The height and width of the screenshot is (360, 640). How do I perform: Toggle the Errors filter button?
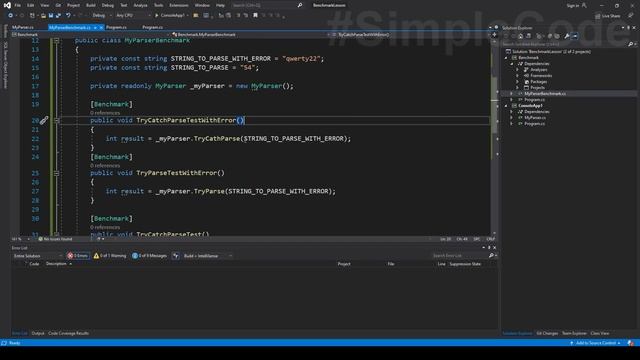pyautogui.click(x=78, y=256)
